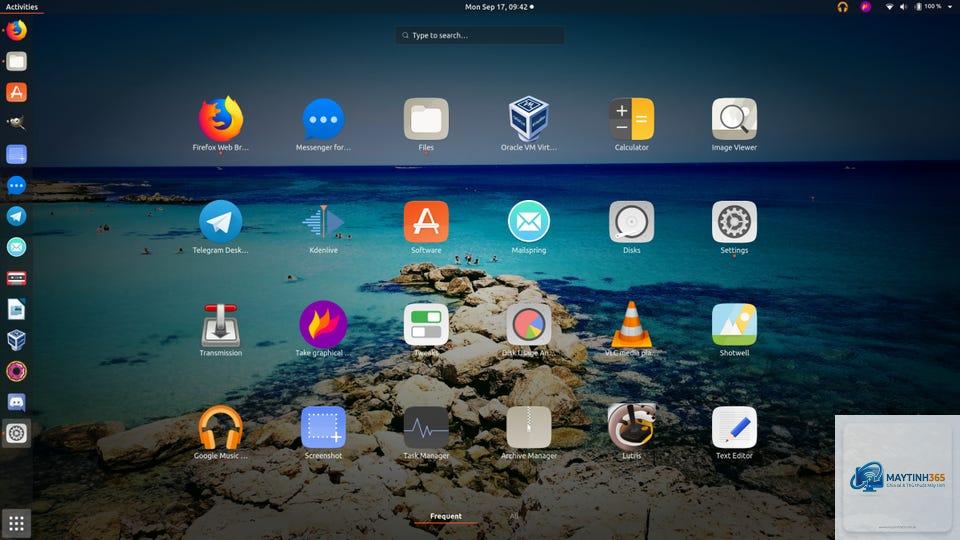Click the Discord icon in the dock
Image resolution: width=960 pixels, height=540 pixels.
pos(17,402)
